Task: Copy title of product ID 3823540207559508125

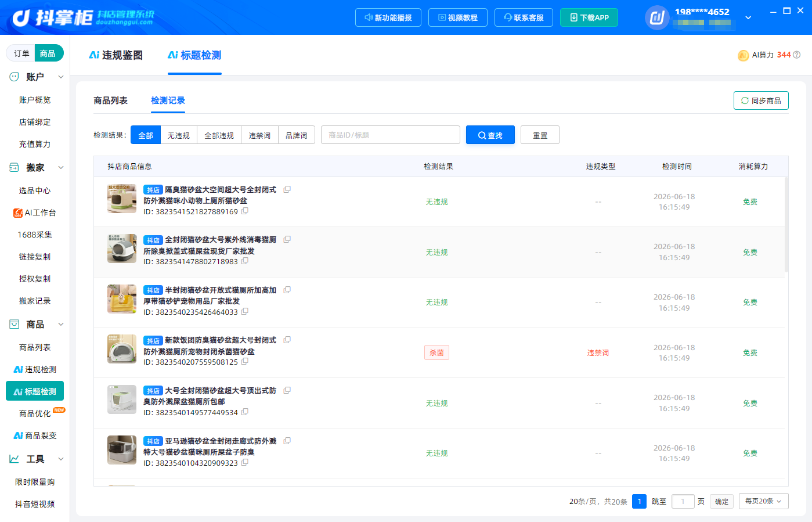Action: coord(287,340)
